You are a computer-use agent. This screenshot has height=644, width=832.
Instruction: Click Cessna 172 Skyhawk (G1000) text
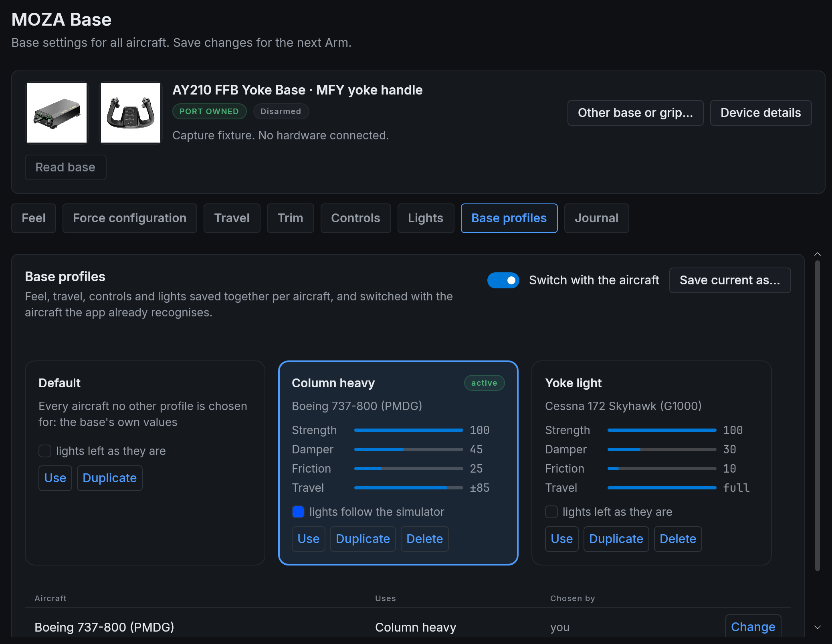624,406
